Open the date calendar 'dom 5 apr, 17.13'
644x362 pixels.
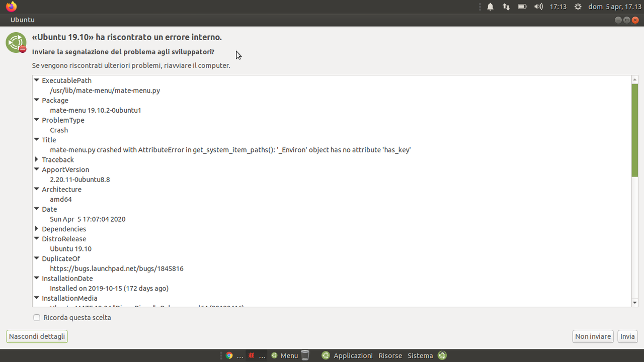click(x=615, y=7)
